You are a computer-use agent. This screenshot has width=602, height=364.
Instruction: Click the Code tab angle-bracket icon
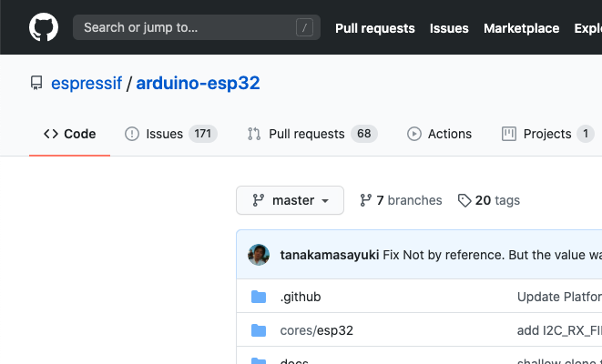pos(51,134)
